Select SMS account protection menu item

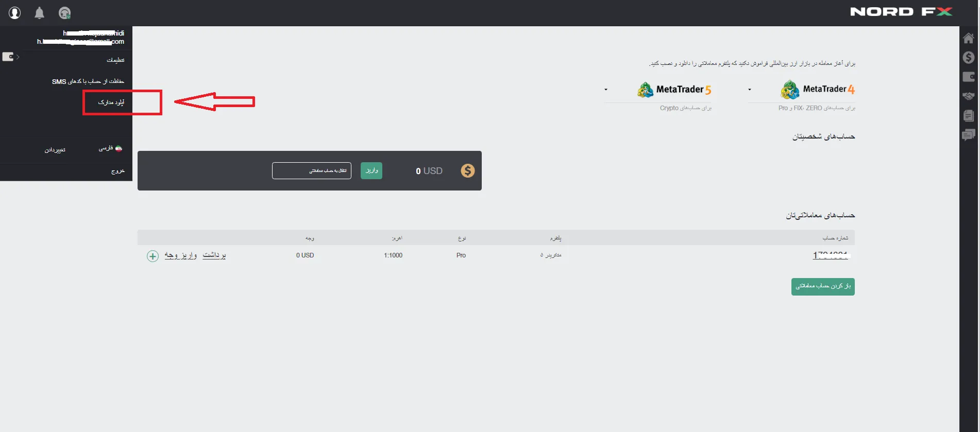point(88,81)
